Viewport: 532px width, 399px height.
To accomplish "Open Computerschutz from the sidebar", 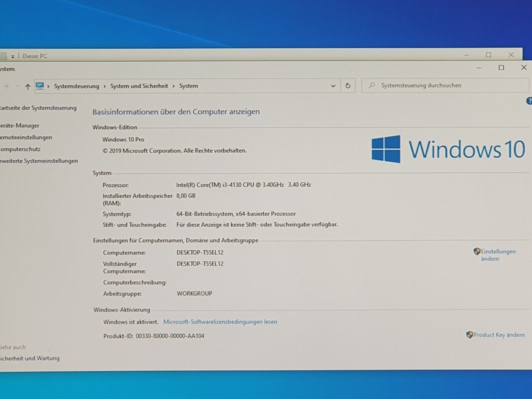I will coord(20,149).
